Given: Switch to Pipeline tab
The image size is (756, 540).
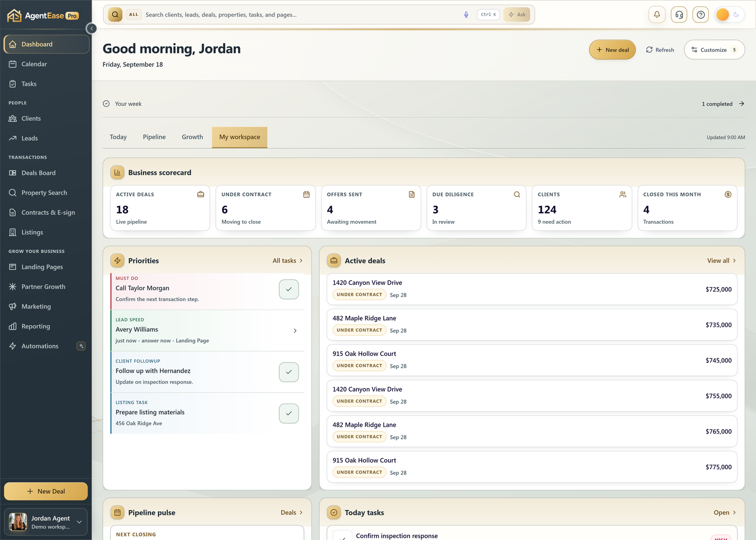Looking at the screenshot, I should click(154, 137).
